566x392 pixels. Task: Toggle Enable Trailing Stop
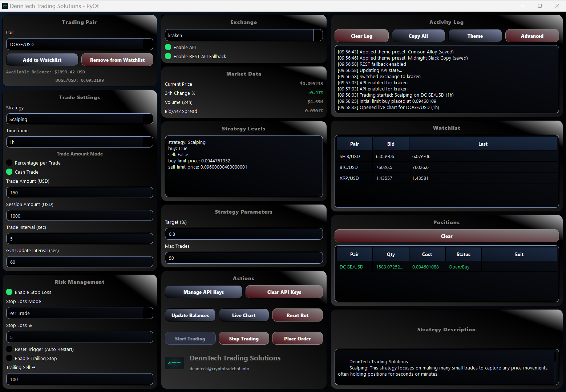point(9,358)
